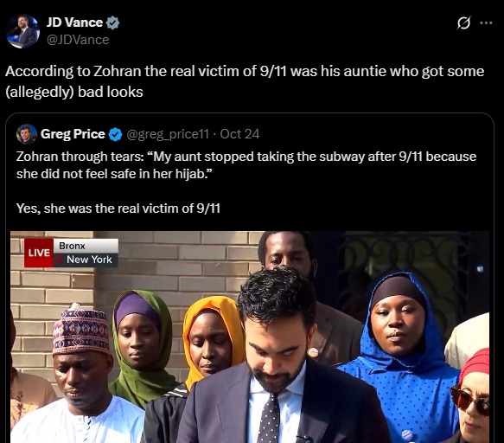Open quoted text 'Zohran through tears'
The image size is (504, 443).
246,165
